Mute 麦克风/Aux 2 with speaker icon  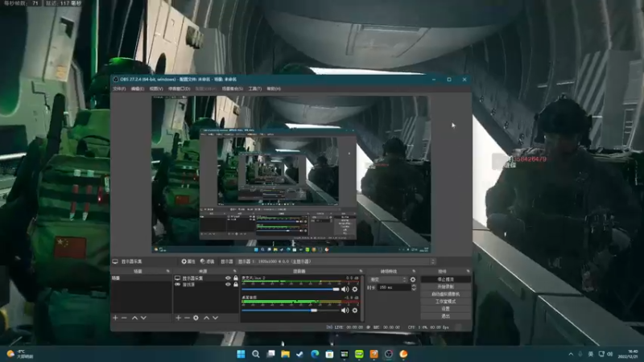pos(345,290)
